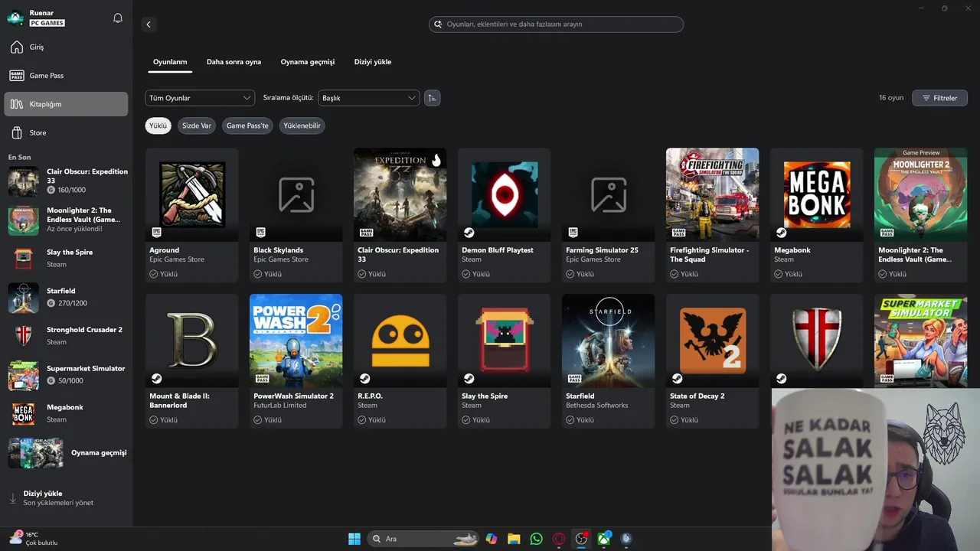Open Store in sidebar
Screen dimensions: 980x551
(66, 133)
